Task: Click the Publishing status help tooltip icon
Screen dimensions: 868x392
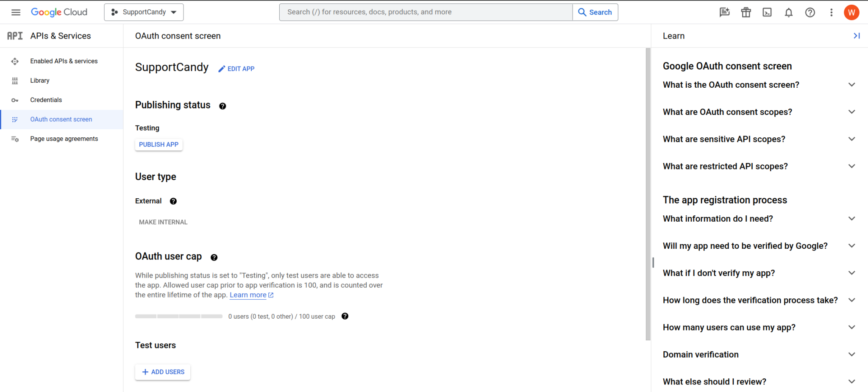Action: (223, 106)
